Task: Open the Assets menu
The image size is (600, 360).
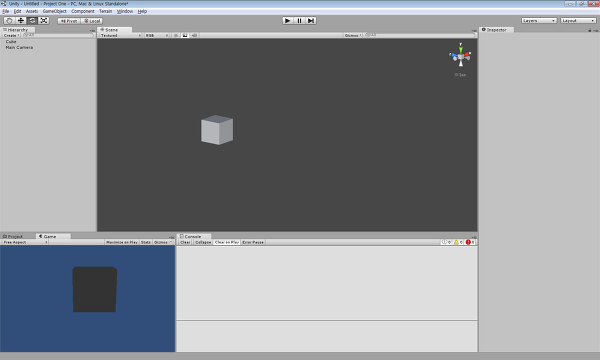Action: click(x=32, y=11)
